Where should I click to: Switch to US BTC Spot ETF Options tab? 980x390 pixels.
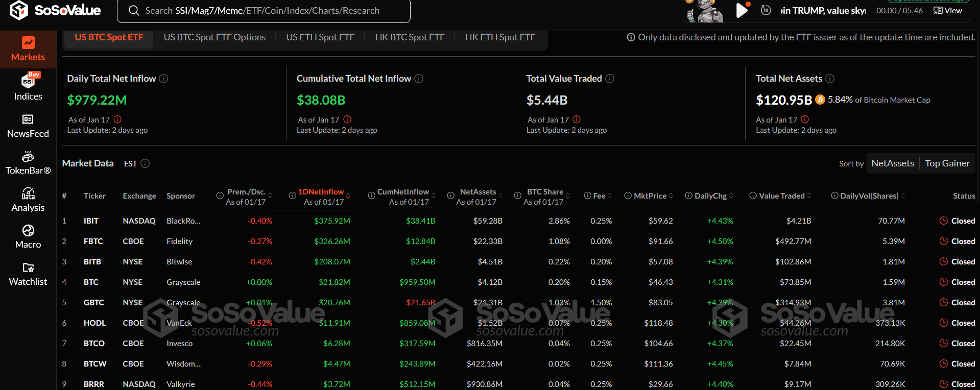coord(214,37)
